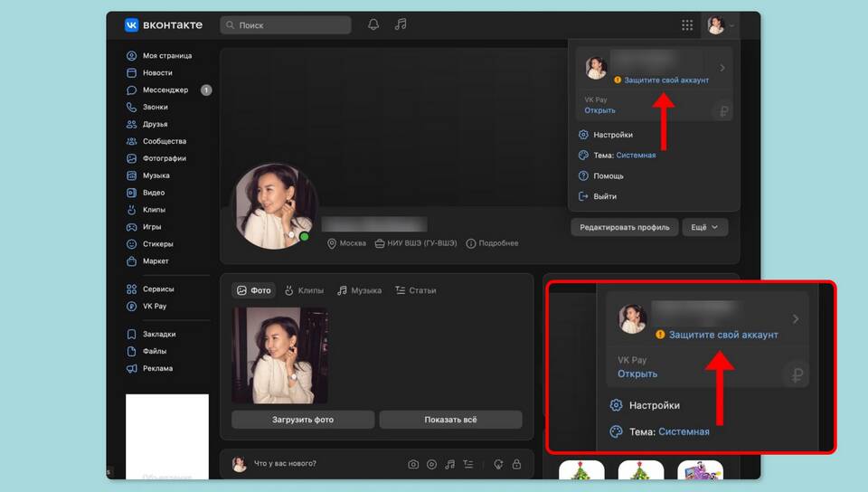
Task: Click the VKontakte logo in the header
Action: point(164,25)
